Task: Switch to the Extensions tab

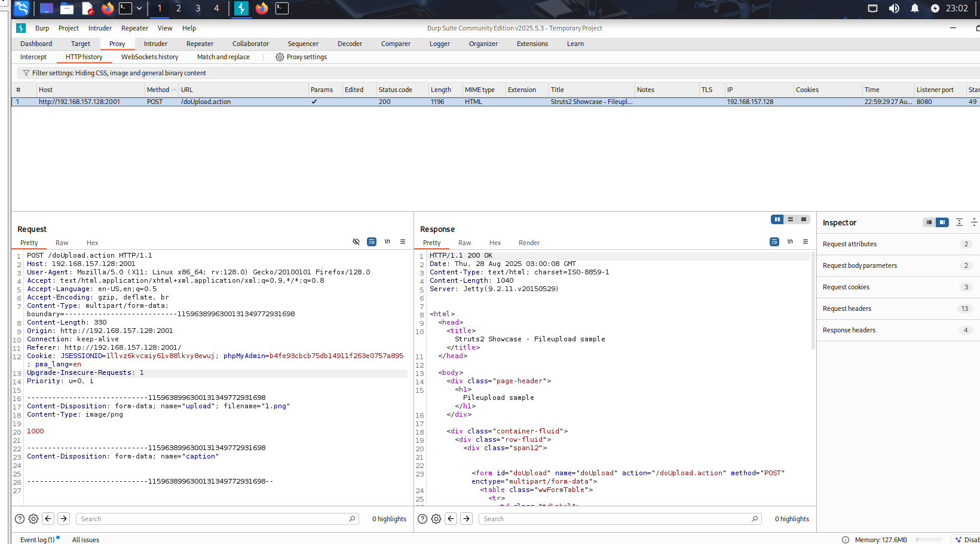Action: [532, 44]
